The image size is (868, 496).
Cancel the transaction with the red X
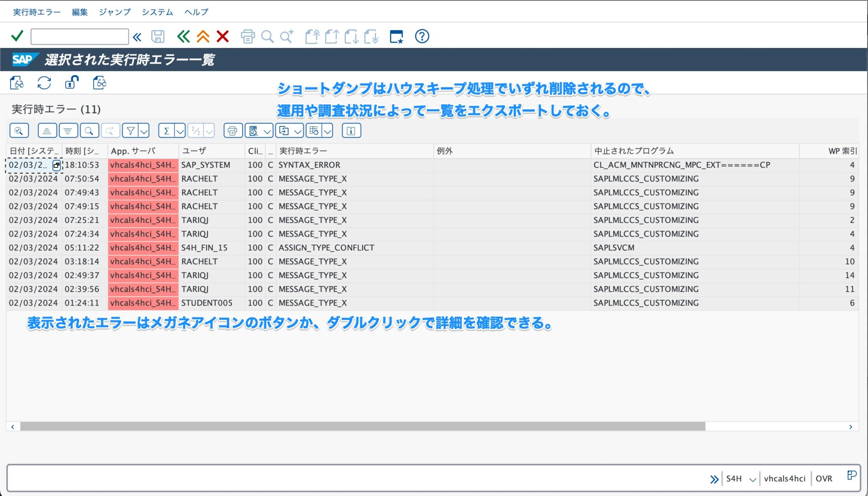pos(223,36)
